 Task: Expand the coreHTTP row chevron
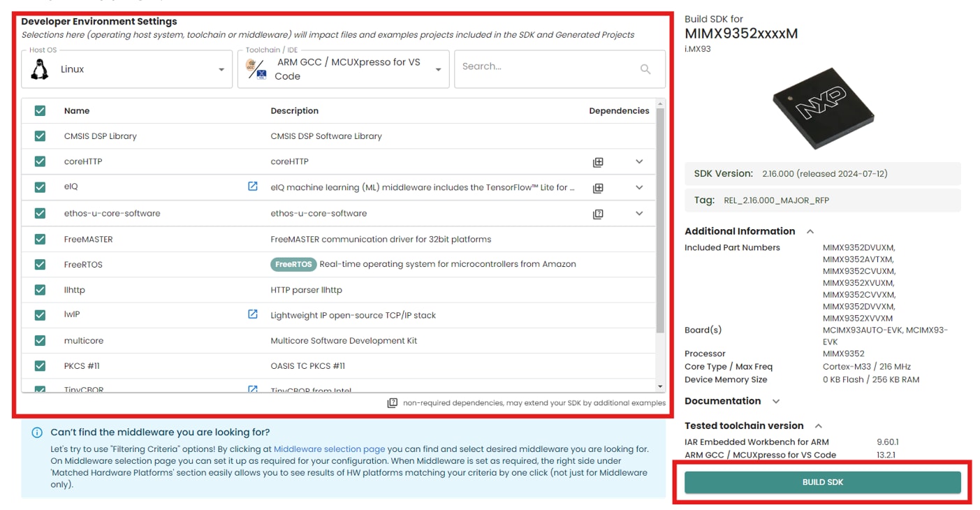tap(639, 161)
